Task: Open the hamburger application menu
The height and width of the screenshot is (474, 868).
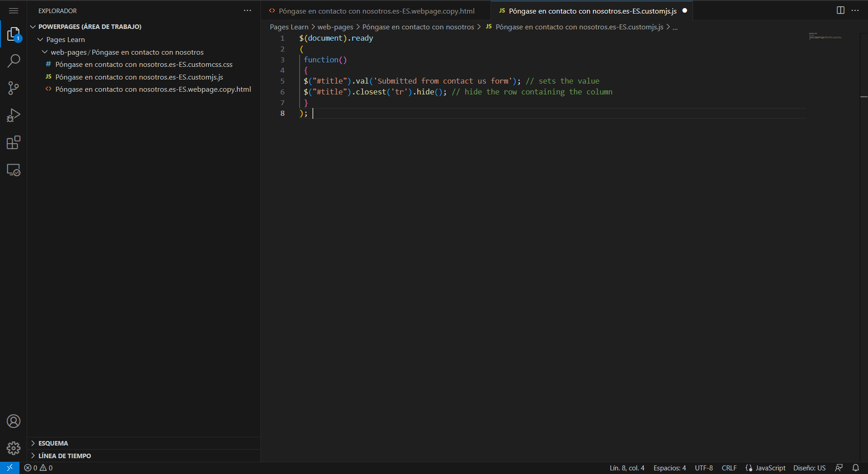Action: 14,10
